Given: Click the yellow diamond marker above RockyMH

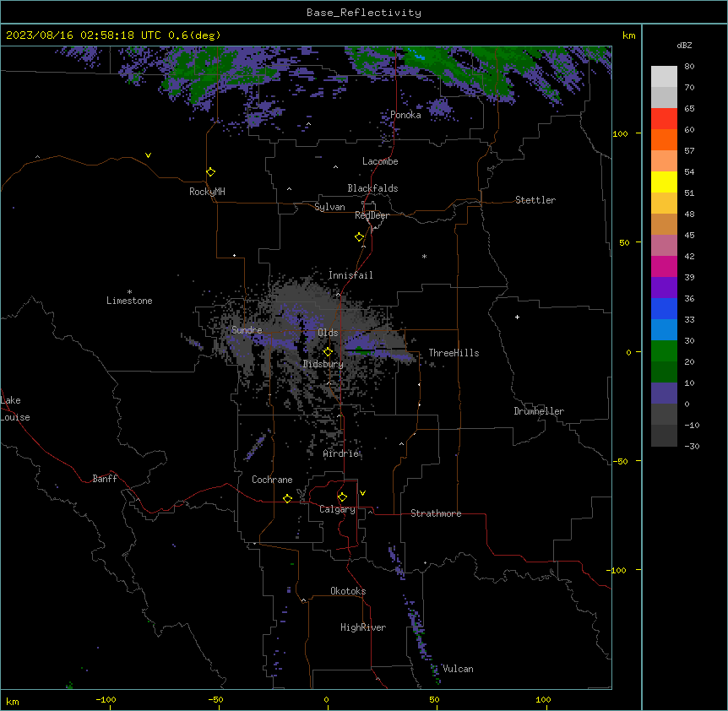Looking at the screenshot, I should click(x=210, y=172).
